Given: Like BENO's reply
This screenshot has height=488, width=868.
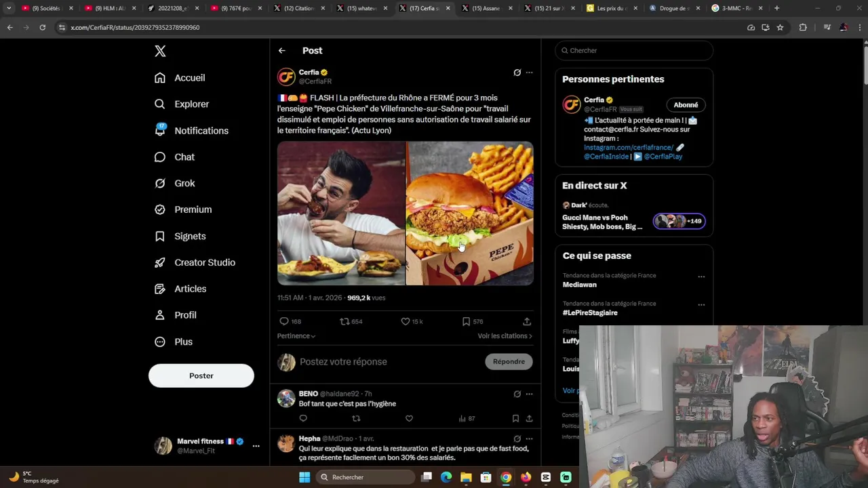Looking at the screenshot, I should (409, 419).
